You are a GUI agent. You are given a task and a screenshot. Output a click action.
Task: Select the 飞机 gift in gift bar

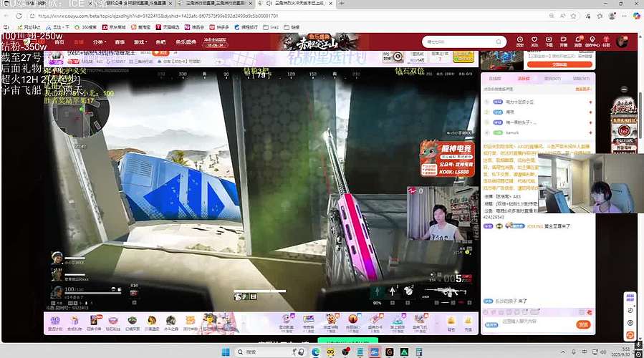420,323
